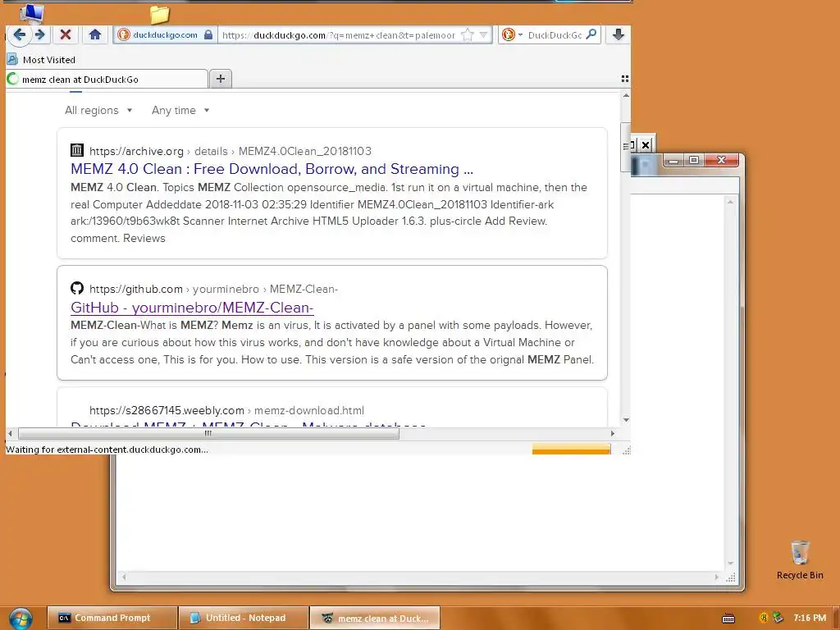840x630 pixels.
Task: Click the Notepad horizontal scrollbar left arrow
Action: pos(124,577)
